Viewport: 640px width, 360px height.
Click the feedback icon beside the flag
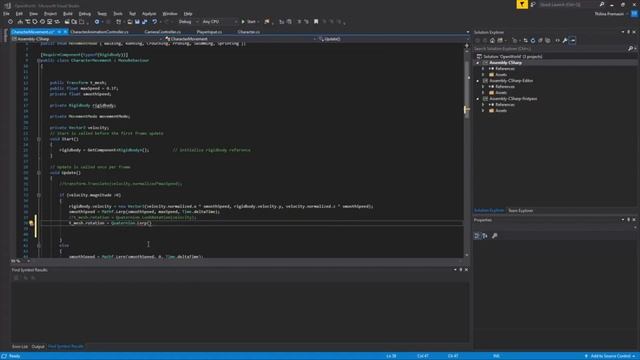point(533,4)
